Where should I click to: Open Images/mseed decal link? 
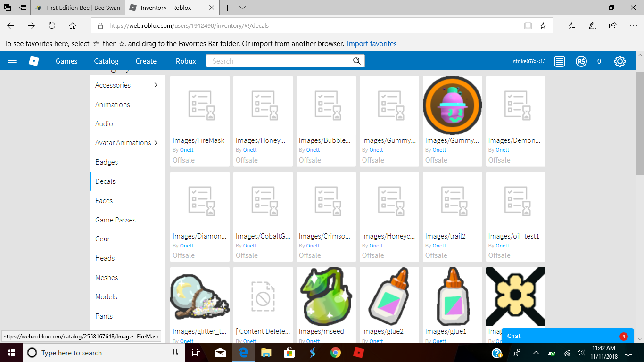pyautogui.click(x=322, y=331)
